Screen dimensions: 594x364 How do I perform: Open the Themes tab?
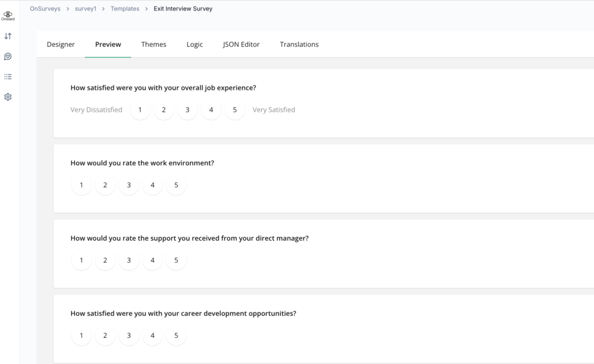(x=154, y=45)
